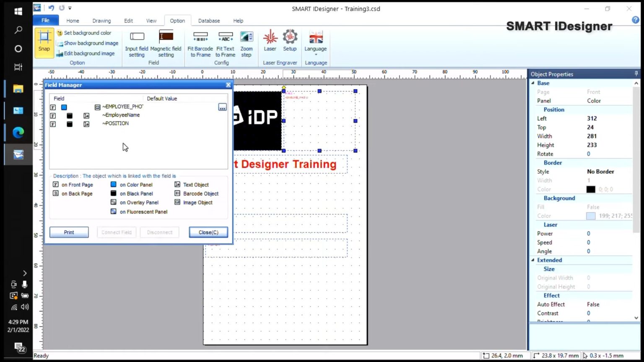Click the Fit Text to Frame icon

(225, 42)
